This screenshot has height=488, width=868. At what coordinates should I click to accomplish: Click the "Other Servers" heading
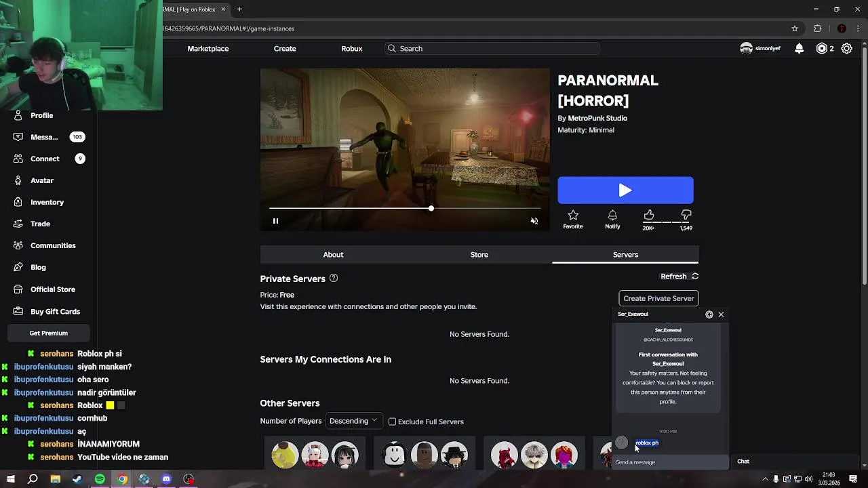coord(290,403)
